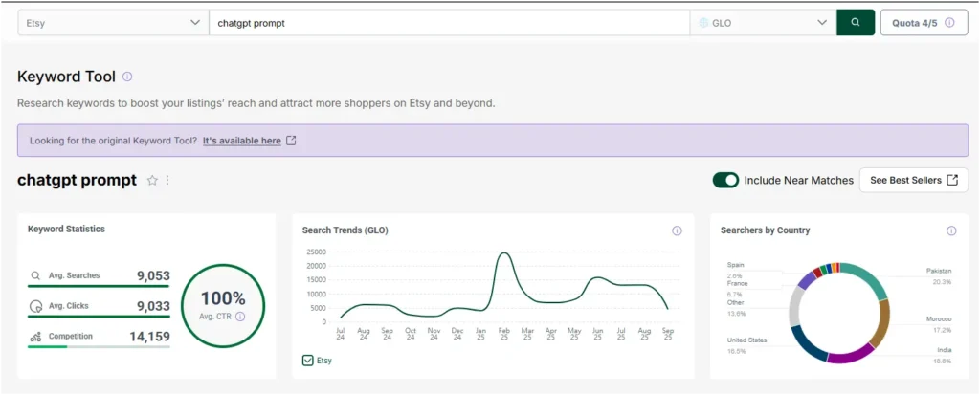Open the three-dot menu beside chatgpt prompt

tap(167, 180)
